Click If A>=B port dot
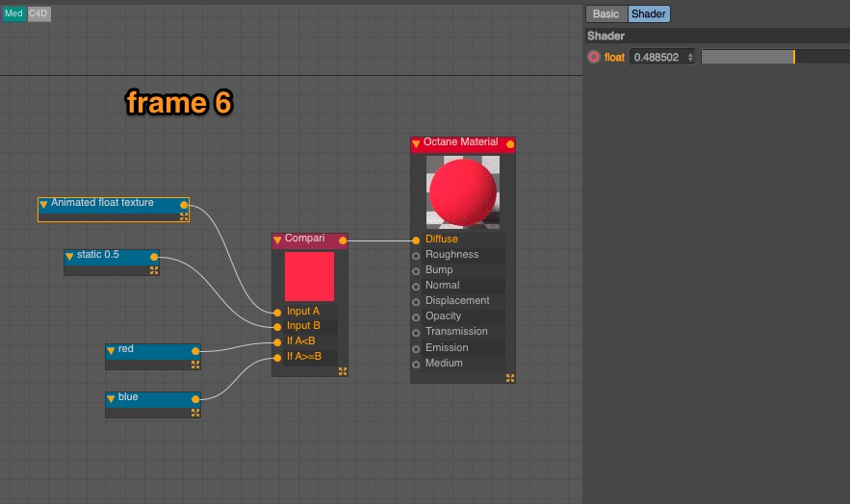Viewport: 850px width, 504px height. pos(277,357)
